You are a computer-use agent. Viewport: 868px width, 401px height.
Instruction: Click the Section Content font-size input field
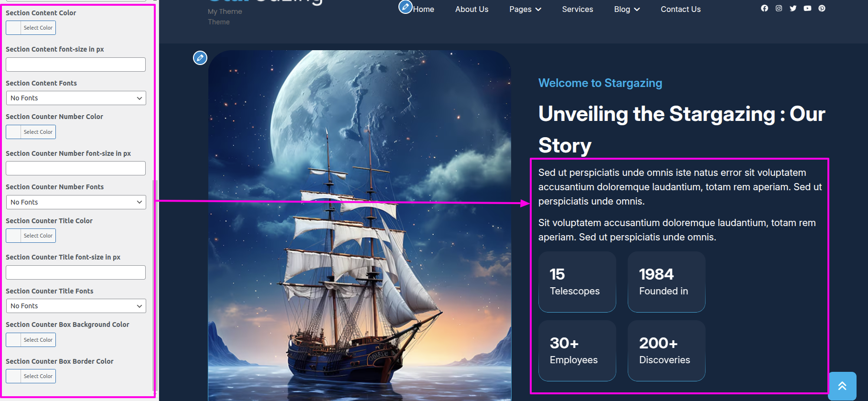75,65
